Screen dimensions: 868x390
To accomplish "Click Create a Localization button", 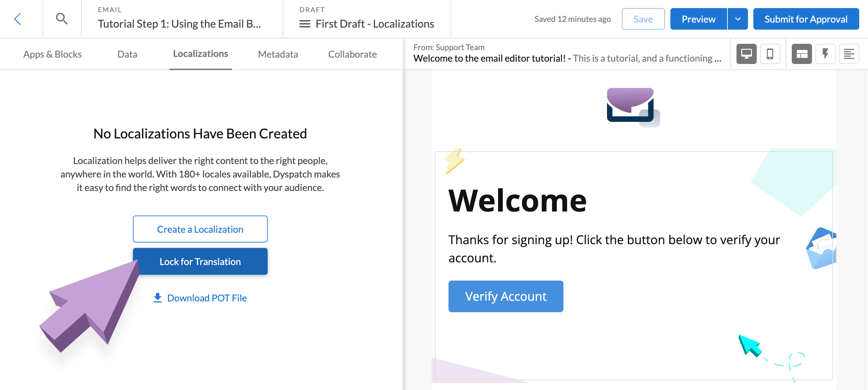I will pyautogui.click(x=200, y=229).
